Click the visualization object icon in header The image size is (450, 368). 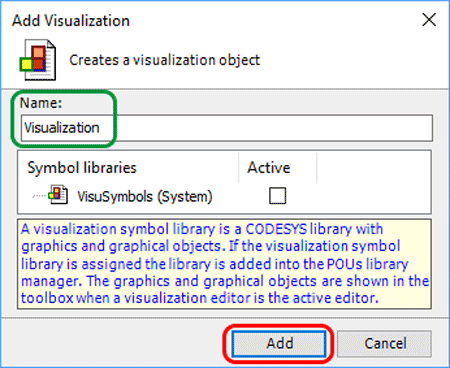coord(38,60)
